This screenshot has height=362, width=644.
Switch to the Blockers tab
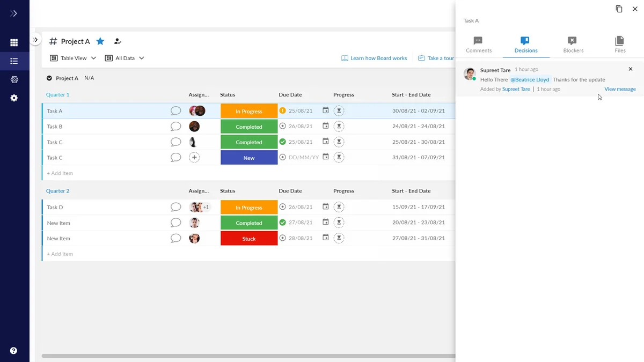pos(573,45)
